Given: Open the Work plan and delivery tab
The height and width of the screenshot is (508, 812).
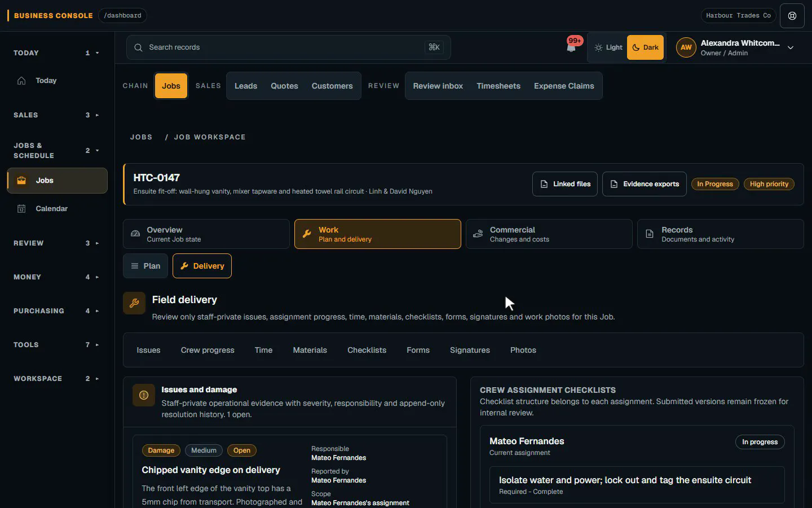Looking at the screenshot, I should (x=378, y=234).
